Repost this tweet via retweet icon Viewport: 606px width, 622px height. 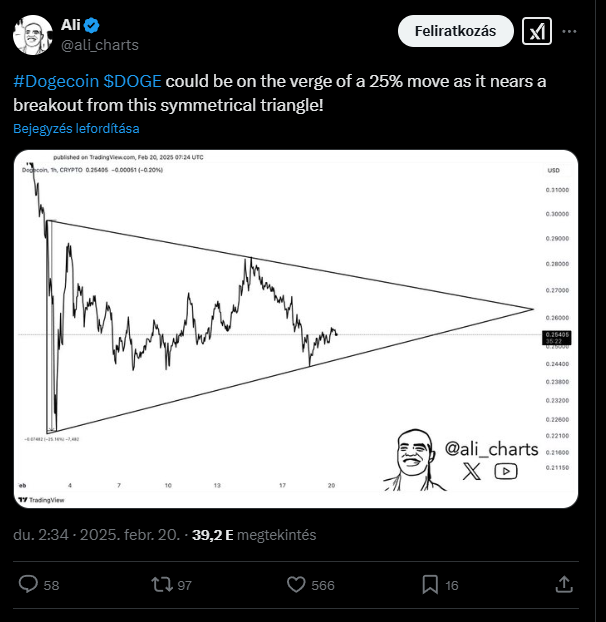161,584
